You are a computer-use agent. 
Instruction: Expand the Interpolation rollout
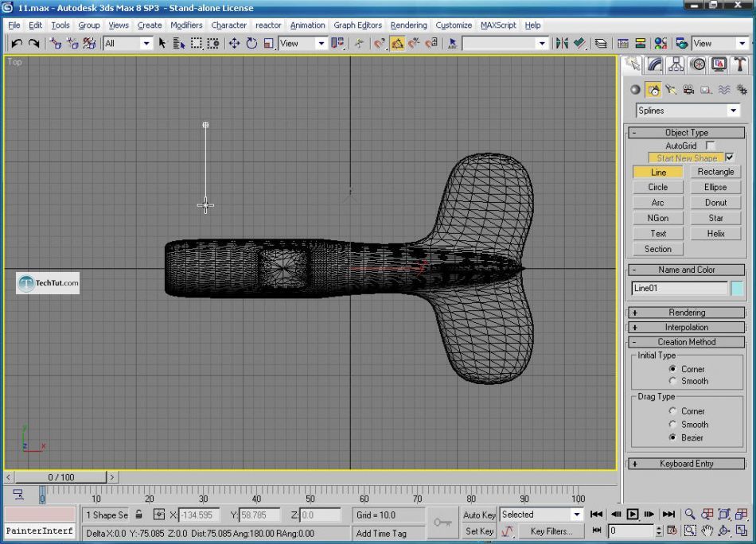pyautogui.click(x=686, y=327)
